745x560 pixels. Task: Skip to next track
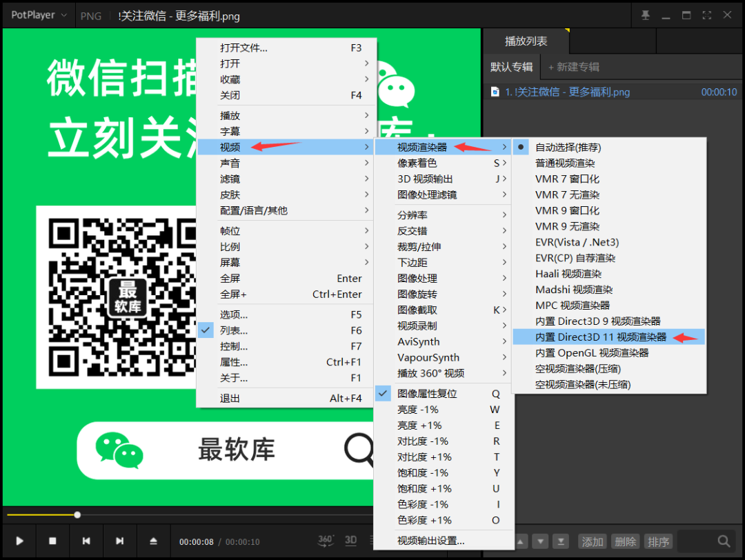[x=120, y=541]
